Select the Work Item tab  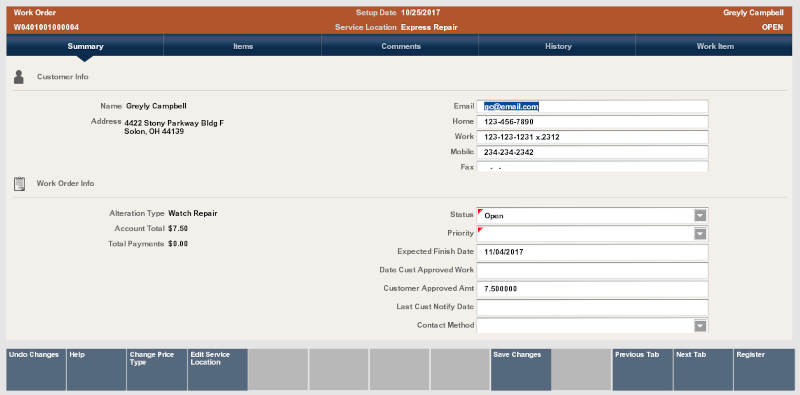coord(715,46)
